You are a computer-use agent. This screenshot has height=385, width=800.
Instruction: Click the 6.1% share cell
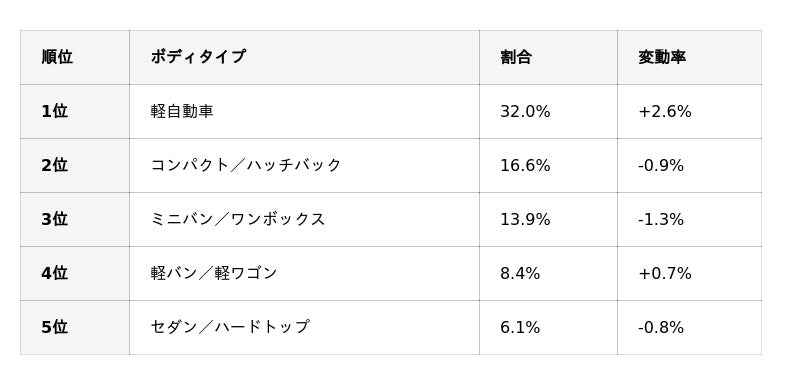point(548,327)
